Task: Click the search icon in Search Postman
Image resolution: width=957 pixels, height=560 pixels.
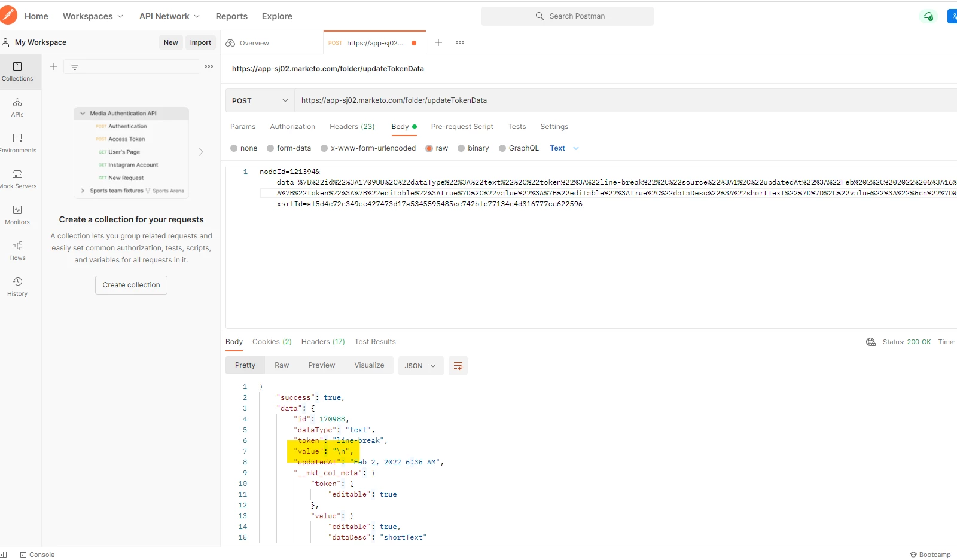Action: (540, 16)
